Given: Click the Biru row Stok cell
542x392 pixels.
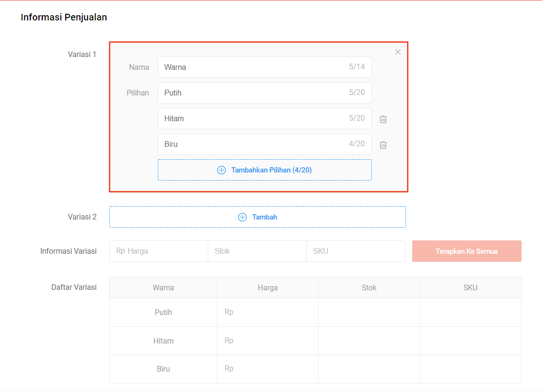Looking at the screenshot, I should [369, 369].
